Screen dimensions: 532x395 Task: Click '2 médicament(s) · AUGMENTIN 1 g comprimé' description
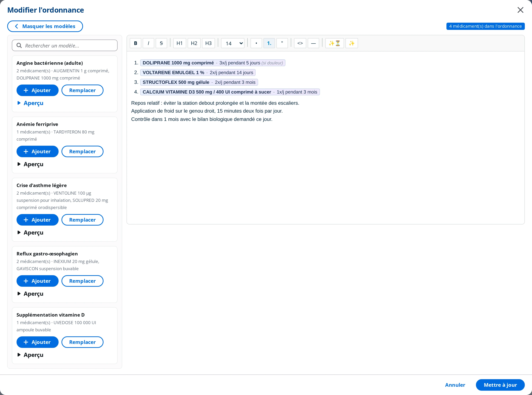63,74
